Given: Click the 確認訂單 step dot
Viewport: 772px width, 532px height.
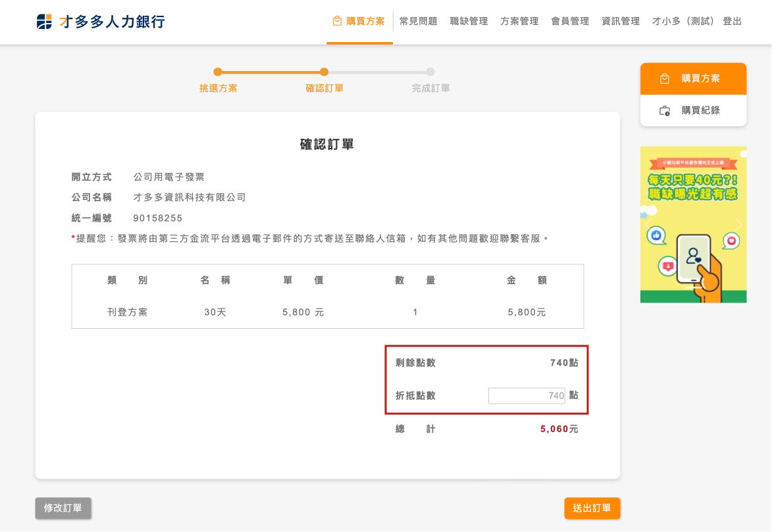Looking at the screenshot, I should 324,72.
